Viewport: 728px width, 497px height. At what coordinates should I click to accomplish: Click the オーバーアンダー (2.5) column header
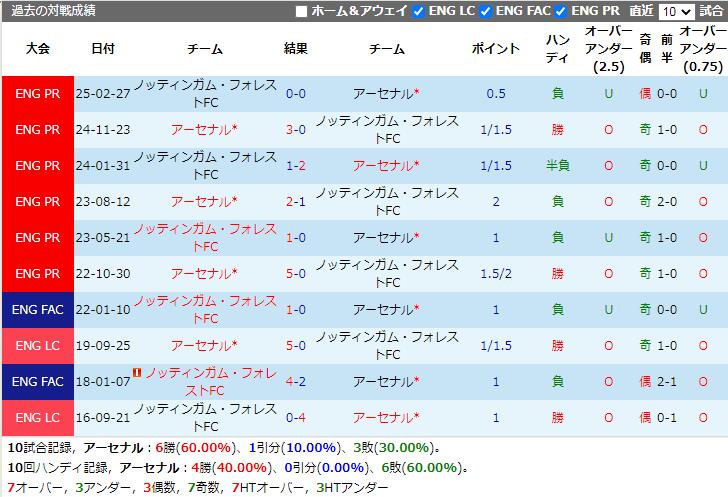pos(608,49)
